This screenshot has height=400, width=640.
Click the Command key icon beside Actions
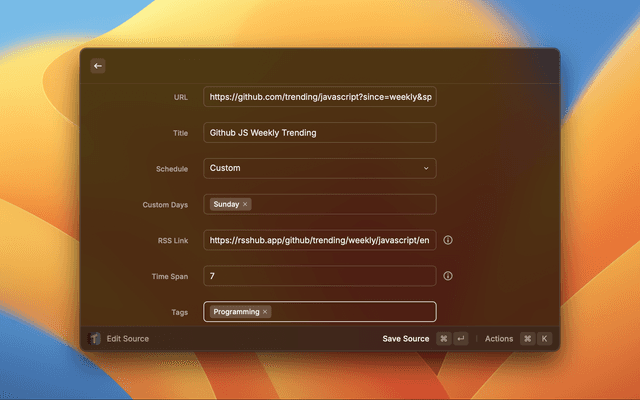point(527,339)
